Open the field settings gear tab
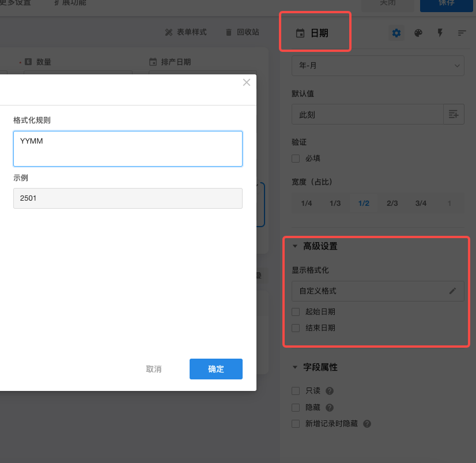476x463 pixels. click(x=396, y=33)
